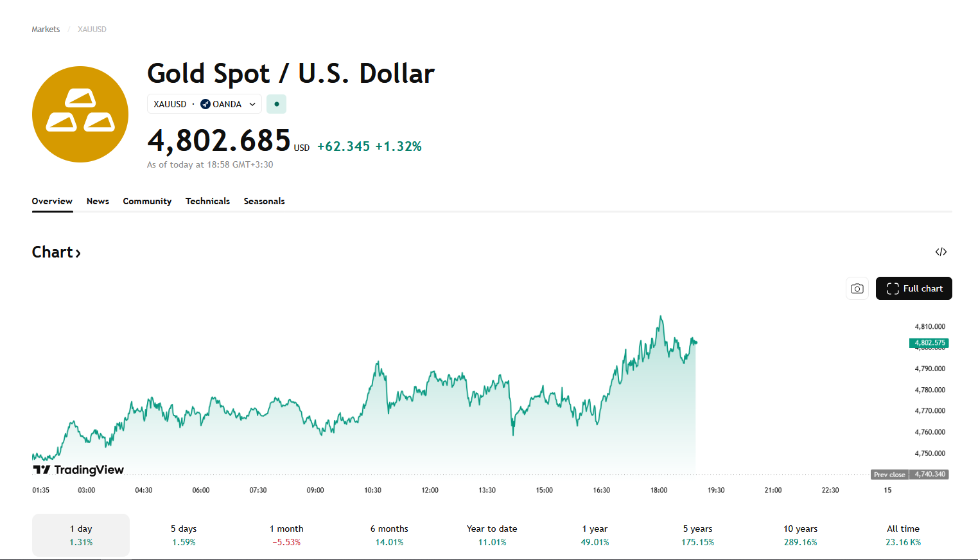Open the Full chart view
Image resolution: width=978 pixels, height=560 pixels.
pos(914,288)
